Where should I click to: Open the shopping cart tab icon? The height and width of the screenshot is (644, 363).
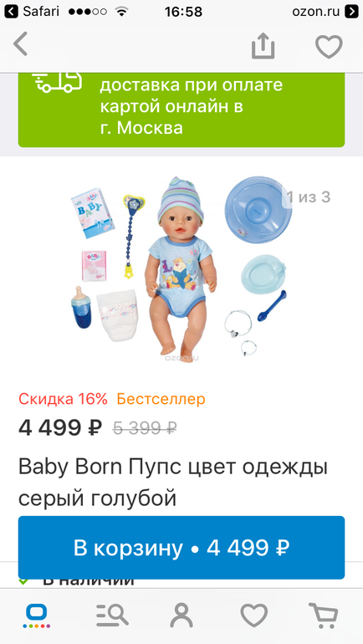(324, 616)
